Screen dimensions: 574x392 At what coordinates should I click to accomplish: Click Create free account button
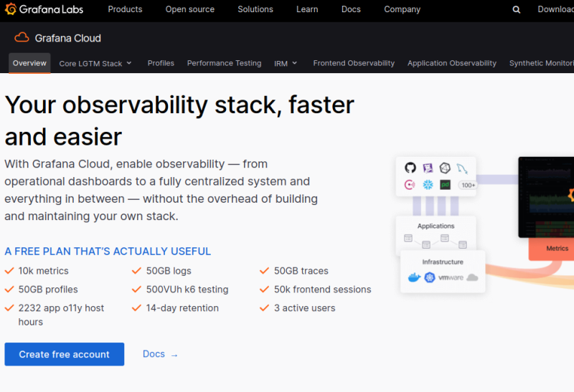point(65,354)
